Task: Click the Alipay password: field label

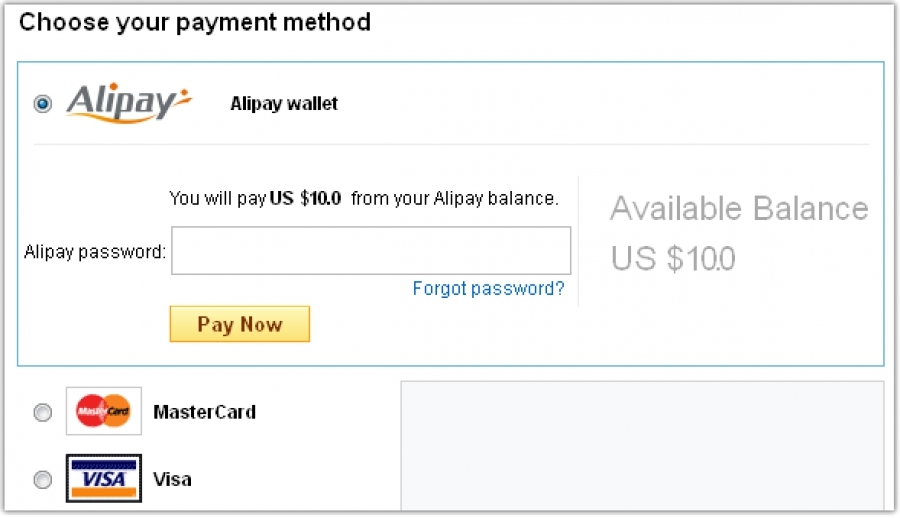Action: [x=95, y=252]
